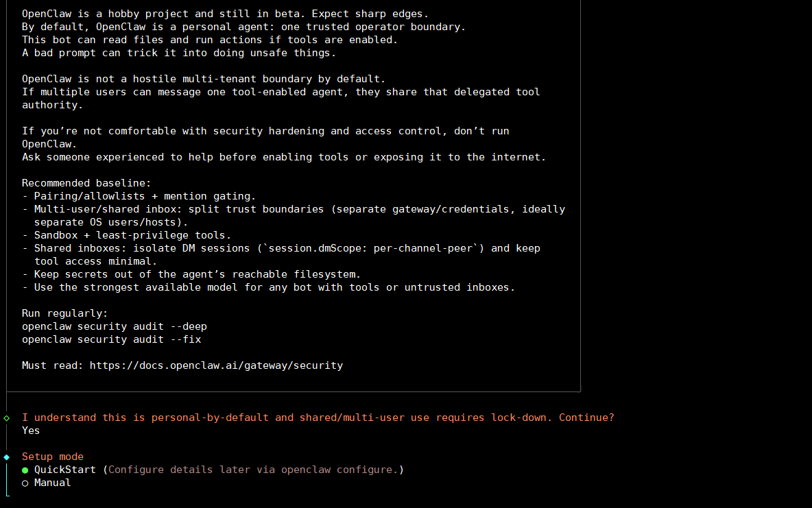The width and height of the screenshot is (812, 508).
Task: Click the "openclaw security audit --fix" command
Action: [x=111, y=339]
